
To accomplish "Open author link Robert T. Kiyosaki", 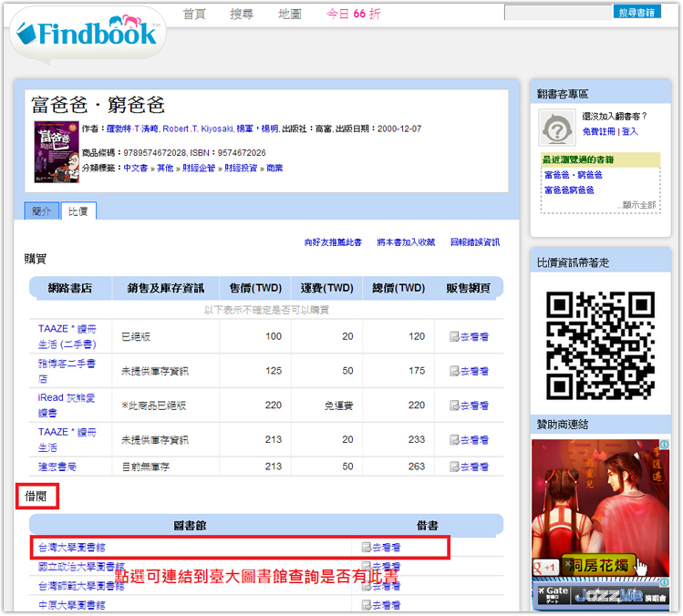I will point(197,128).
